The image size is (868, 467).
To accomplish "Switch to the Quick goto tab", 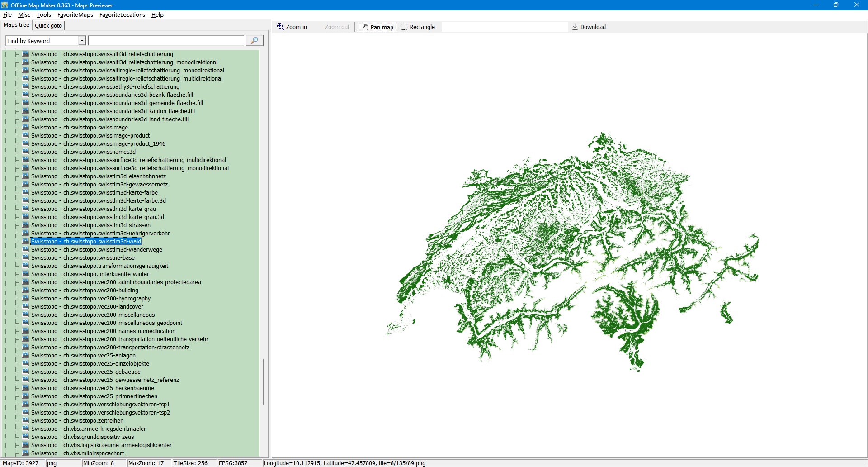I will [48, 25].
